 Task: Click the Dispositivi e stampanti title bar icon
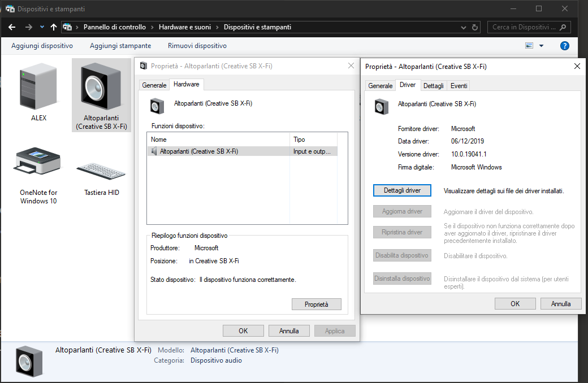click(10, 8)
